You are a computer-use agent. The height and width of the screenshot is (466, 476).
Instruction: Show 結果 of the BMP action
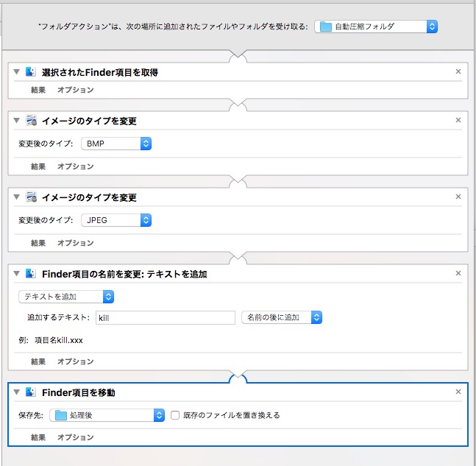[38, 166]
